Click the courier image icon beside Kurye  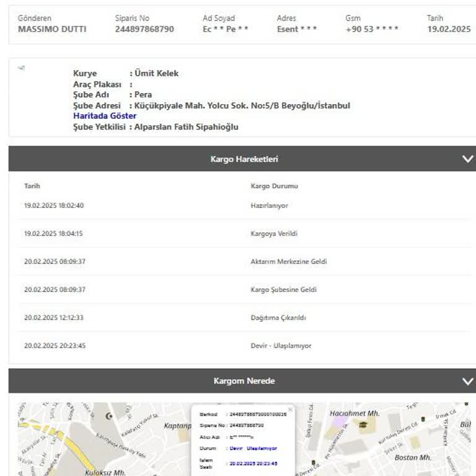coord(21,68)
